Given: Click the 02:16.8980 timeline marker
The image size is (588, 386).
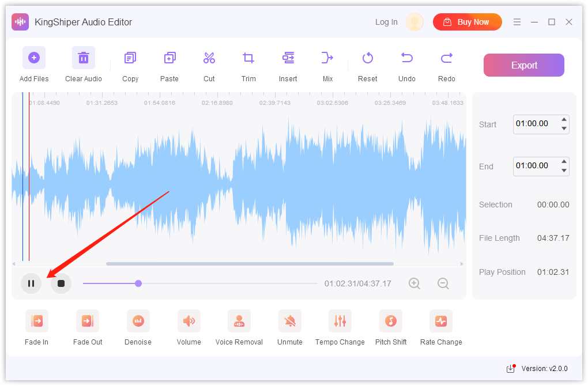Looking at the screenshot, I should pos(217,103).
